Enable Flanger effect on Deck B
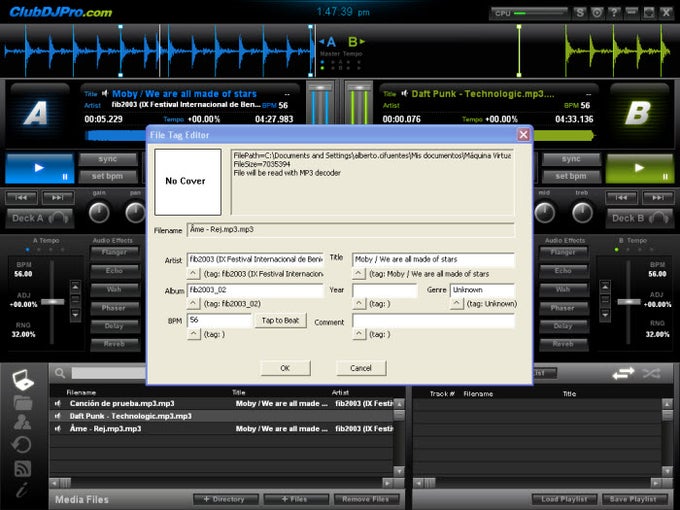Image resolution: width=680 pixels, height=510 pixels. click(563, 252)
